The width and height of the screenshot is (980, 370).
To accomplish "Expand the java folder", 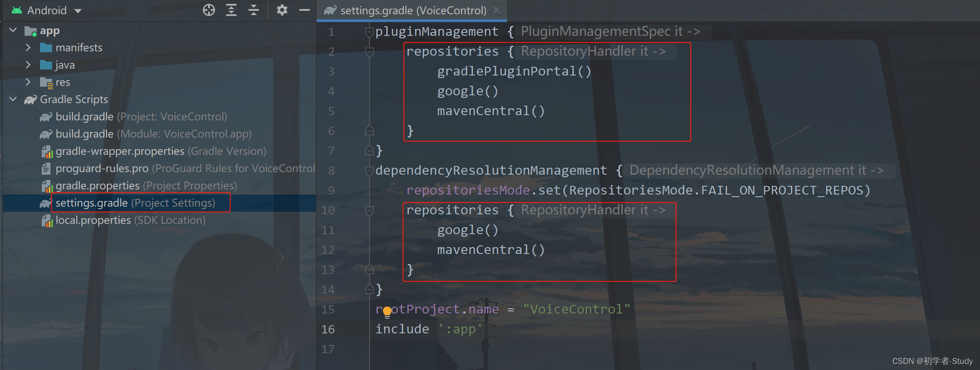I will click(x=28, y=65).
